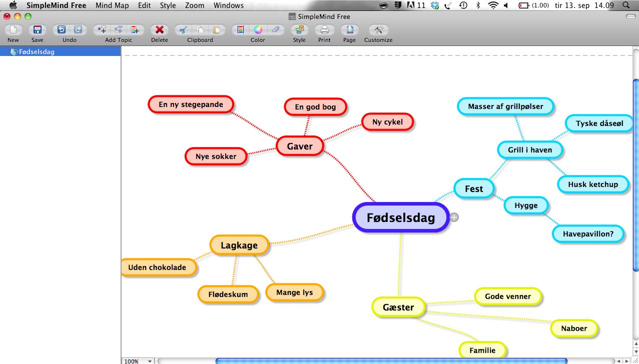Open the SimpleMind Free application menu

[56, 5]
